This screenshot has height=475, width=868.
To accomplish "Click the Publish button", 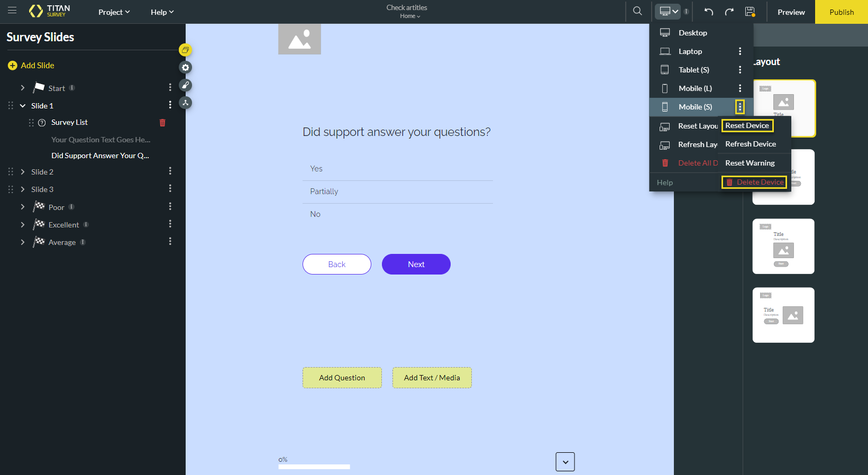I will pos(841,12).
